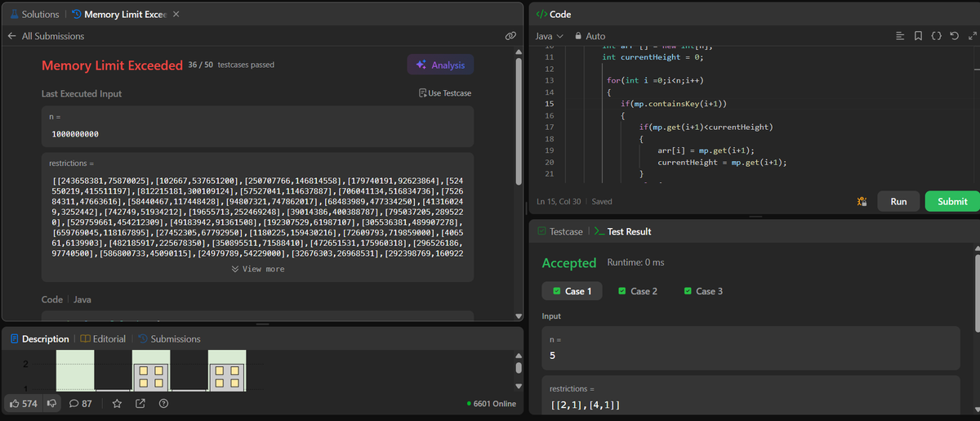Star the problem as favorite
Image resolution: width=980 pixels, height=421 pixels.
117,404
